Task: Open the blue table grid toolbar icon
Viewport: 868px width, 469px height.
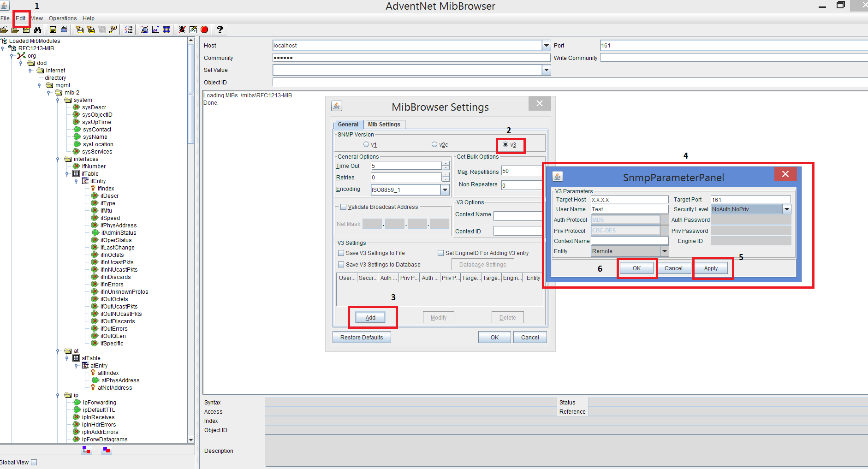Action: click(166, 30)
